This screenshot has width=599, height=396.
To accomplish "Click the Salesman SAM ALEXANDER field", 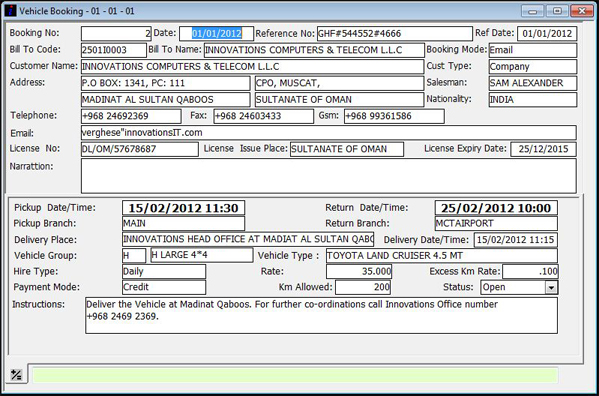I will click(533, 83).
